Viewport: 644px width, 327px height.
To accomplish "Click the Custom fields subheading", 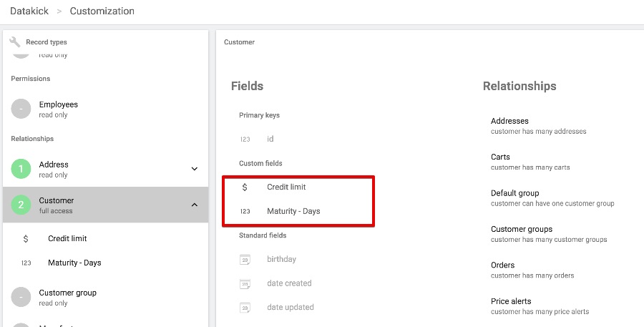I will tap(260, 163).
